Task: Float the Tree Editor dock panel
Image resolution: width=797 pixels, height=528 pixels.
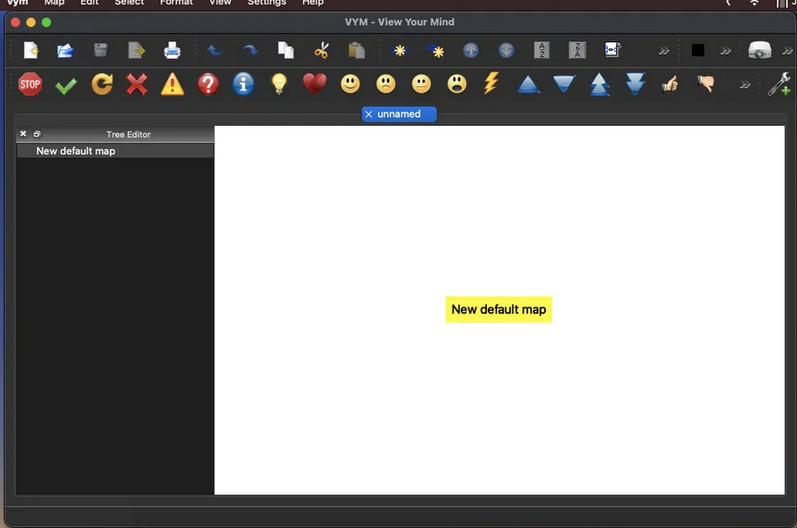Action: click(x=37, y=134)
